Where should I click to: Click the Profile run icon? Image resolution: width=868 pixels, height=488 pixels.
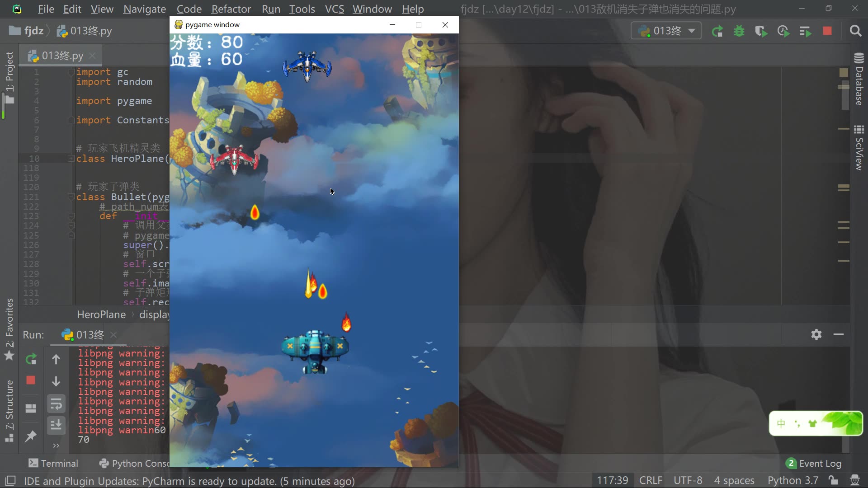[783, 31]
